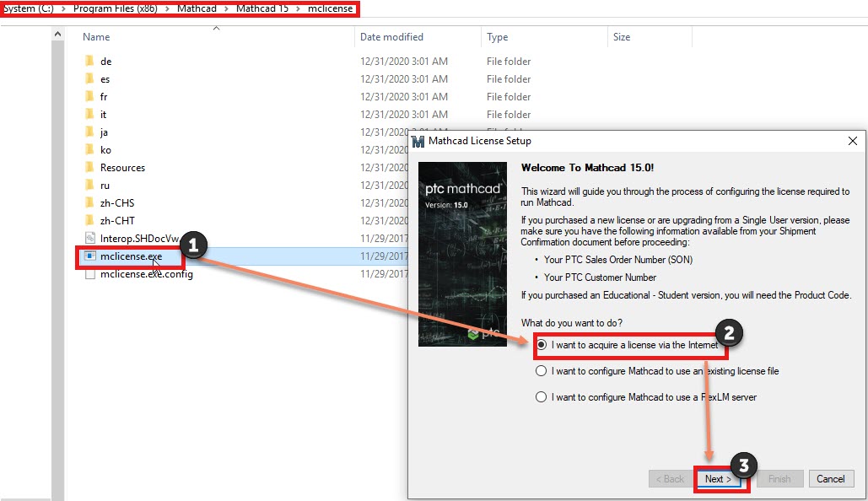Viewport: 868px width, 501px height.
Task: Click the Next button in the wizard
Action: coord(719,478)
